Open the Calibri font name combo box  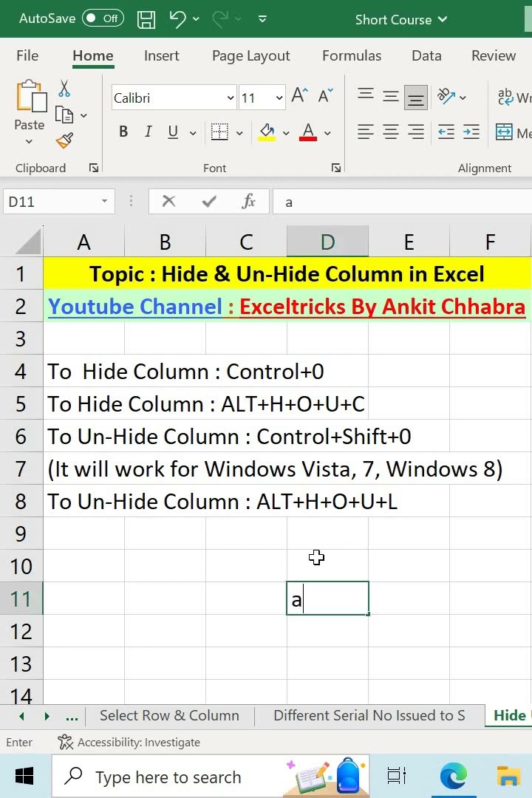tap(174, 98)
